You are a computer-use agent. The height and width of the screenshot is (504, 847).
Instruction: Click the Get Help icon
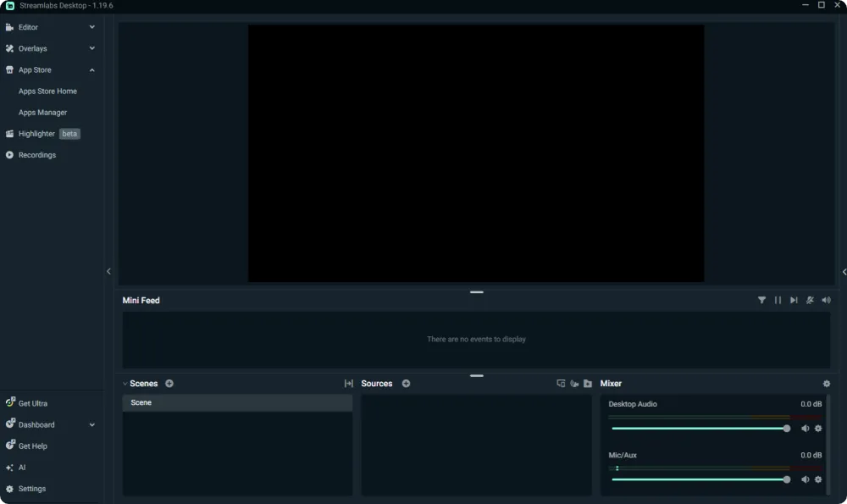(10, 445)
